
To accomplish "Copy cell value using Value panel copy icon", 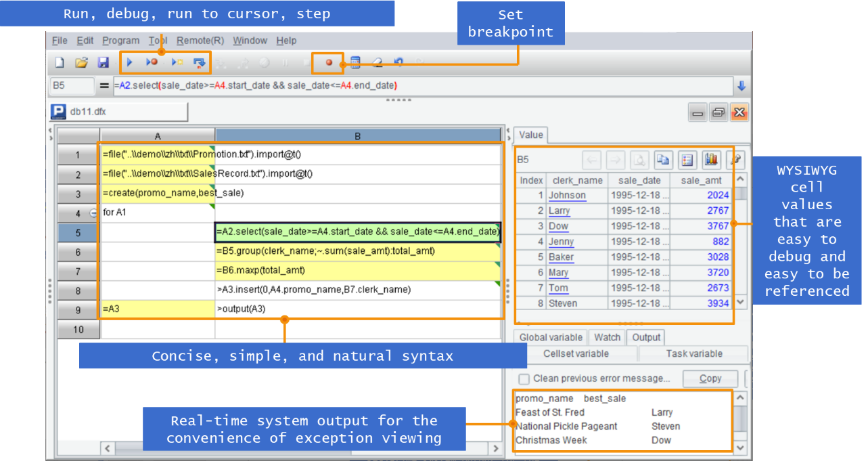I will 663,160.
